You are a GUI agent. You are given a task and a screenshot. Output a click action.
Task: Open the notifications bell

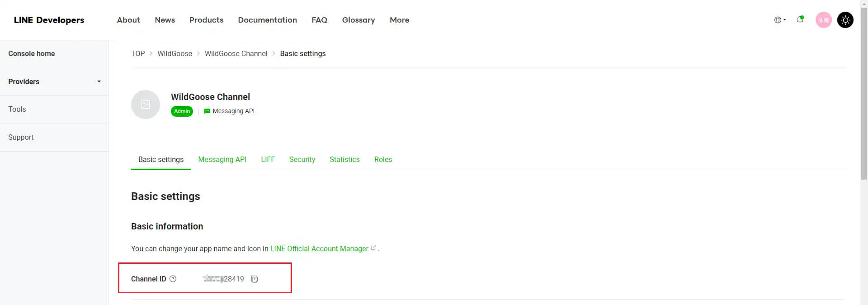[x=800, y=19]
